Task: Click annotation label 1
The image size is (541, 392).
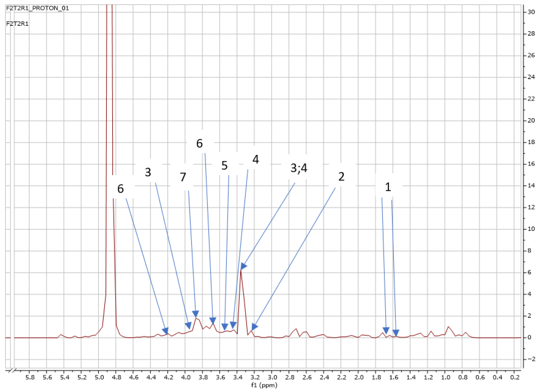Action: pos(388,187)
